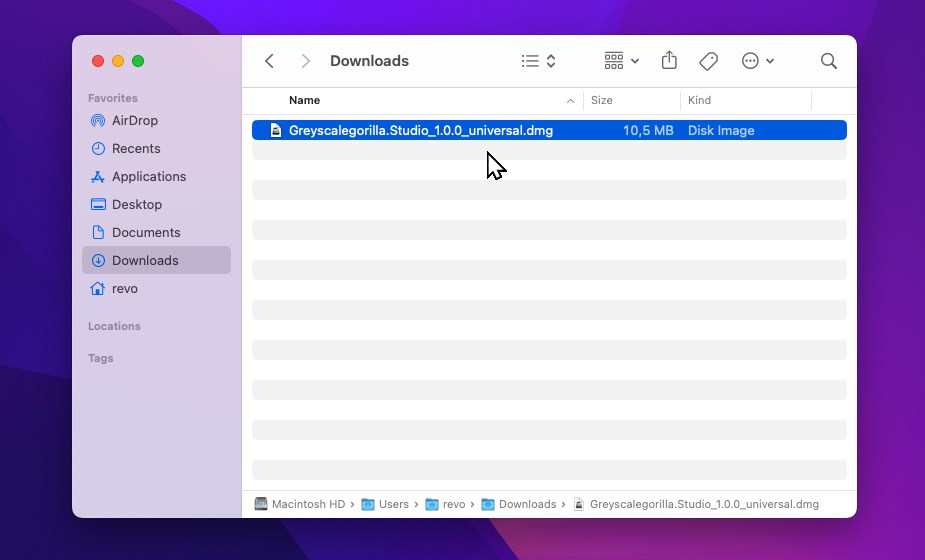Click the Edit Tags icon
925x560 pixels.
coord(708,61)
